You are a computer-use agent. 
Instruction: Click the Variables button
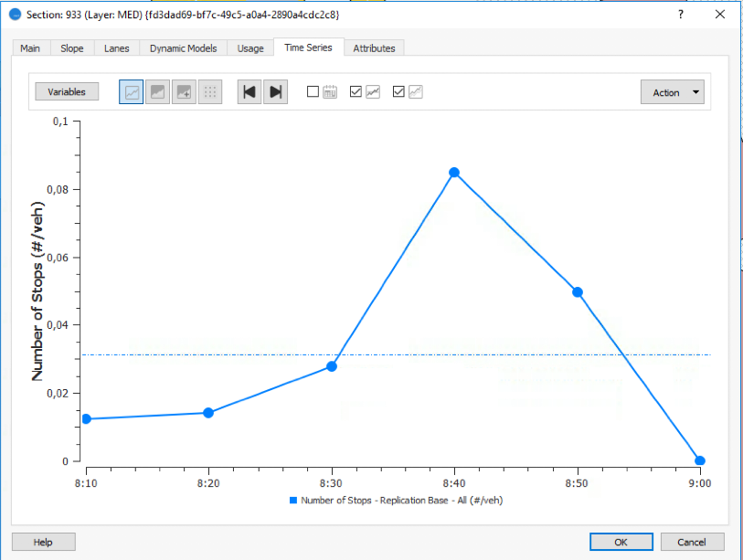(67, 92)
